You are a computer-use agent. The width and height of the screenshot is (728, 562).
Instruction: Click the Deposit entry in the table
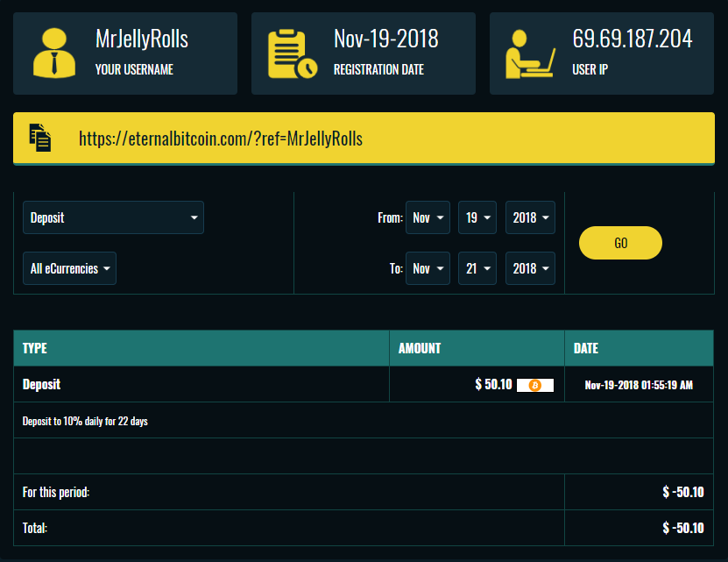coord(41,385)
